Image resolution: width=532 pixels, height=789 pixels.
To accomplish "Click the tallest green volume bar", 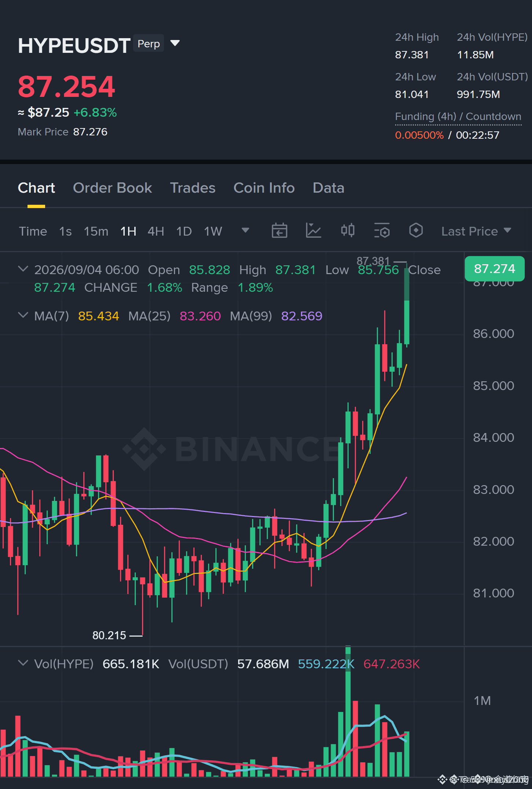I will coord(348,712).
